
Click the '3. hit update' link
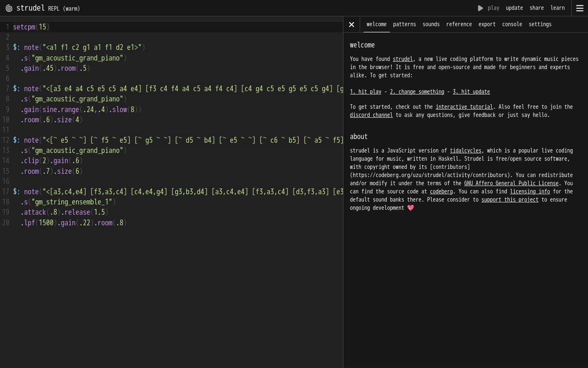coord(471,92)
